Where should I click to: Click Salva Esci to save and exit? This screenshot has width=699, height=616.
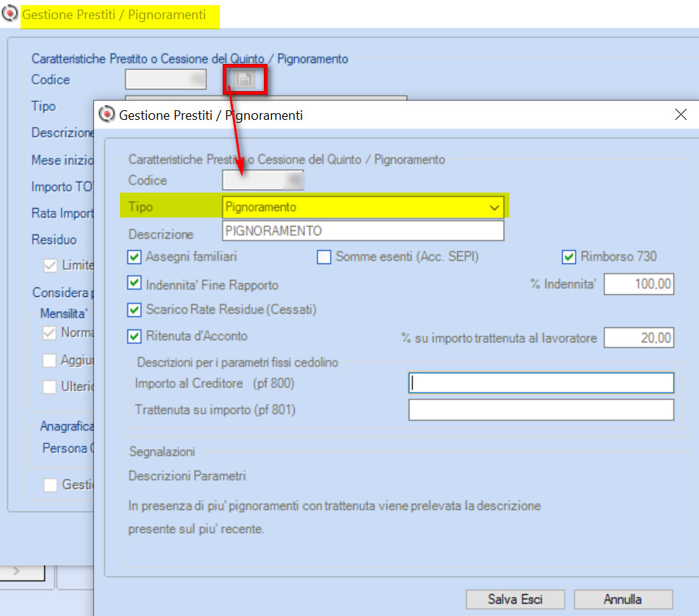[x=515, y=600]
